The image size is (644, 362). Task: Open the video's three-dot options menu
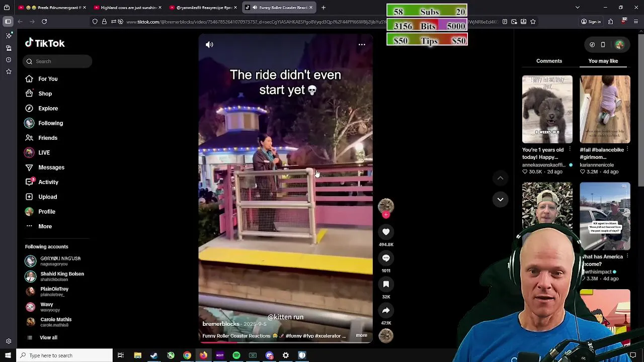(x=362, y=45)
